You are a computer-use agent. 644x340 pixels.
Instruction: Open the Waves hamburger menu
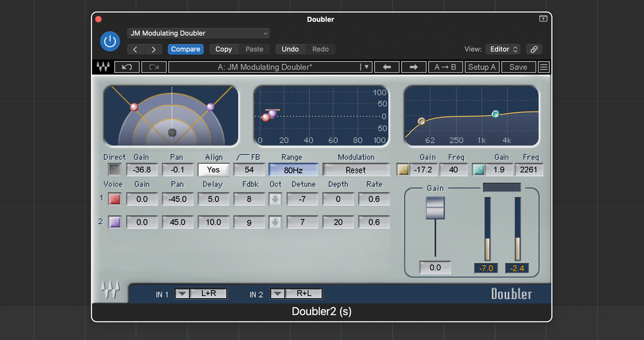coord(543,67)
